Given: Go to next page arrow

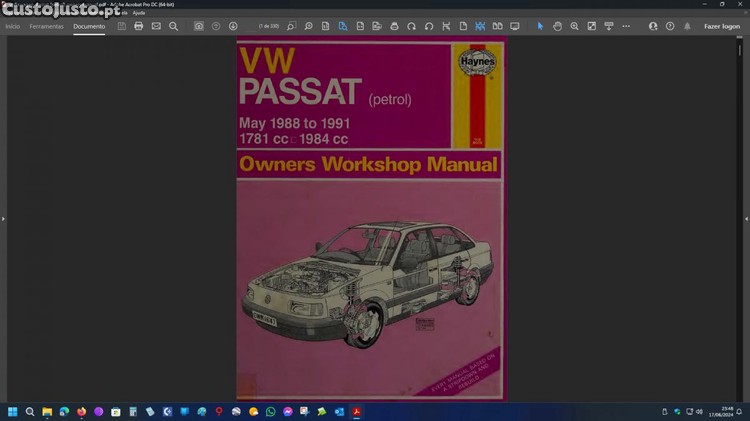Looking at the screenshot, I should (x=233, y=26).
